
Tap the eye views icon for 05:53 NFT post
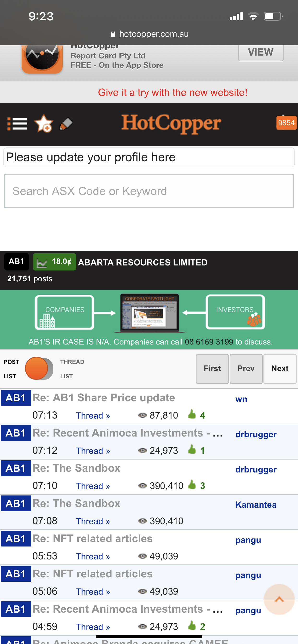[x=143, y=556]
